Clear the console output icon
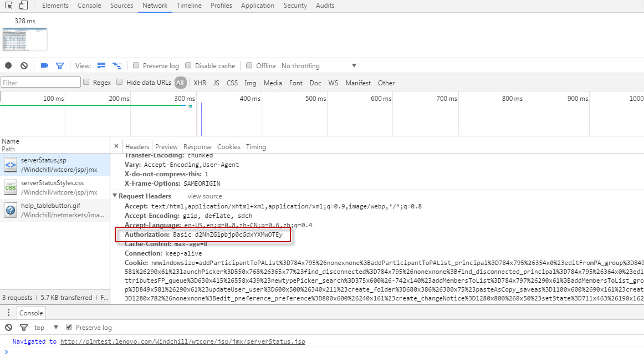 [8, 327]
